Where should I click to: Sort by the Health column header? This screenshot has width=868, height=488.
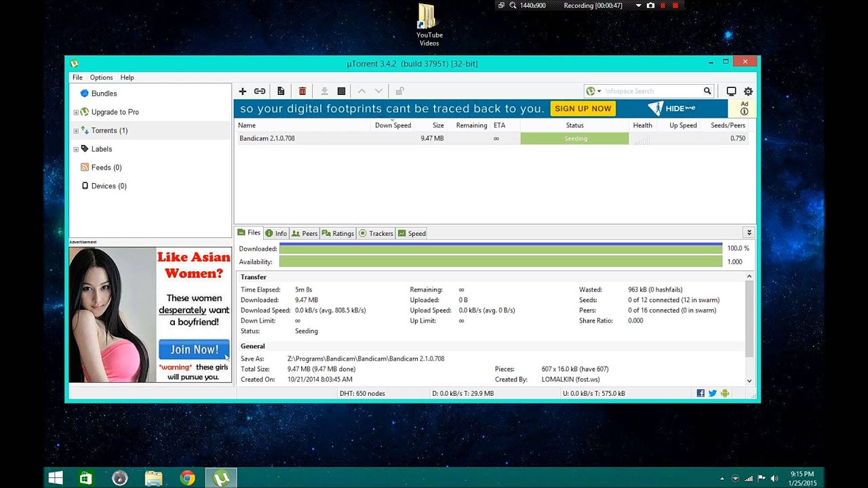tap(642, 125)
